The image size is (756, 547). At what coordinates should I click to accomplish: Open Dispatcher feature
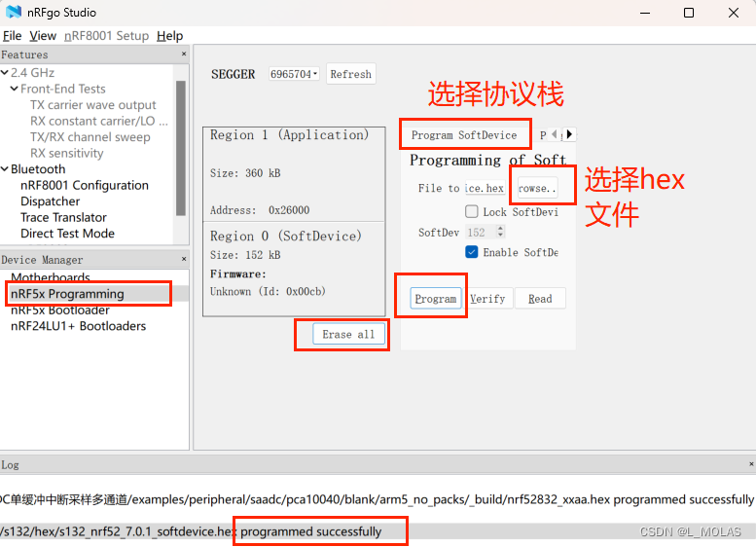coord(51,201)
